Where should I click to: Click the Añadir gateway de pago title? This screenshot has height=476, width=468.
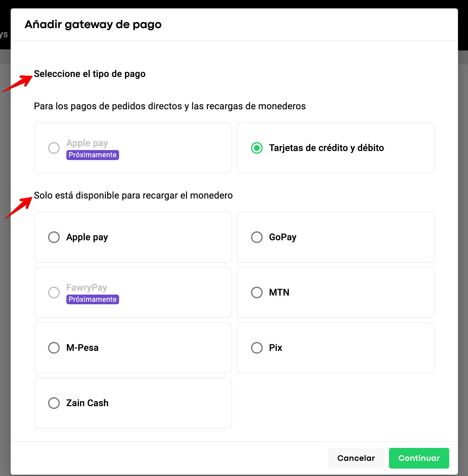pos(93,25)
